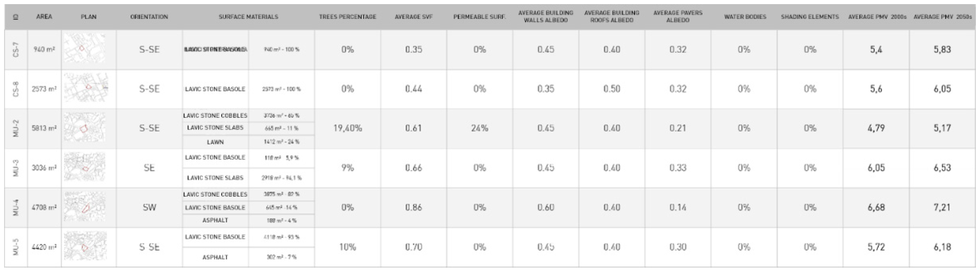Open the MU-4 plan map thumbnail
The image size is (980, 272).
point(85,207)
